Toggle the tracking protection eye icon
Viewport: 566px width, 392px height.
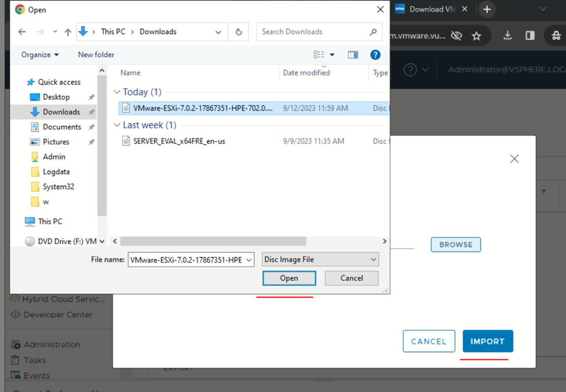[x=457, y=35]
